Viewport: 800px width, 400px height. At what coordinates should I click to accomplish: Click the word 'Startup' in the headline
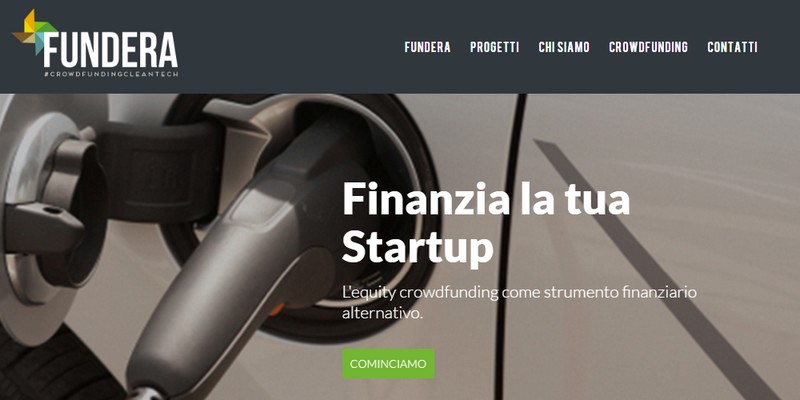point(418,249)
